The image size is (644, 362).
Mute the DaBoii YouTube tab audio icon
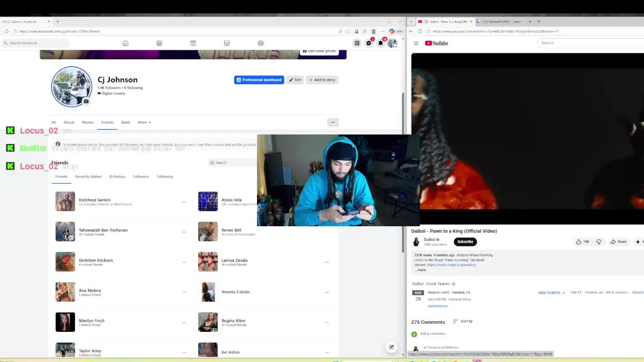pos(426,22)
